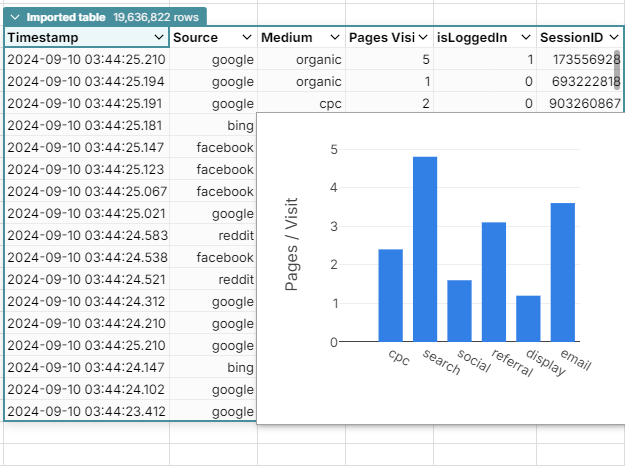Viewport: 625px width, 466px height.
Task: Select the referral bar in the chart
Action: 494,281
